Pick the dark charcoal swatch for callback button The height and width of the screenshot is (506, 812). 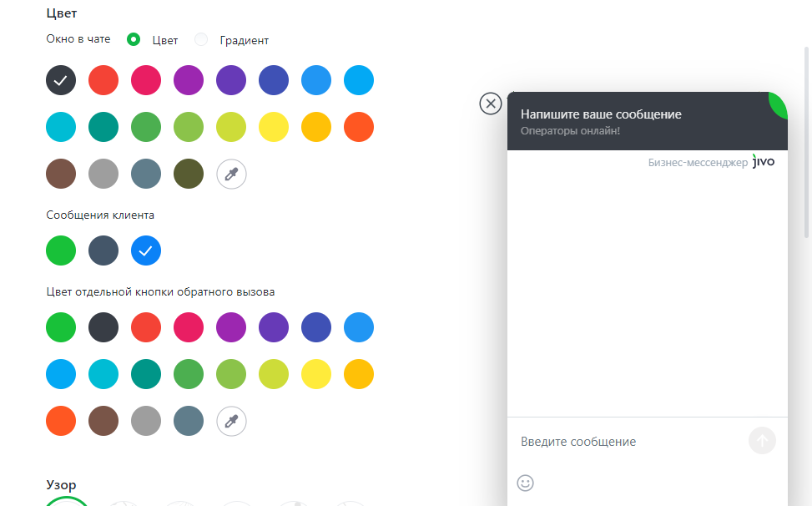(103, 327)
